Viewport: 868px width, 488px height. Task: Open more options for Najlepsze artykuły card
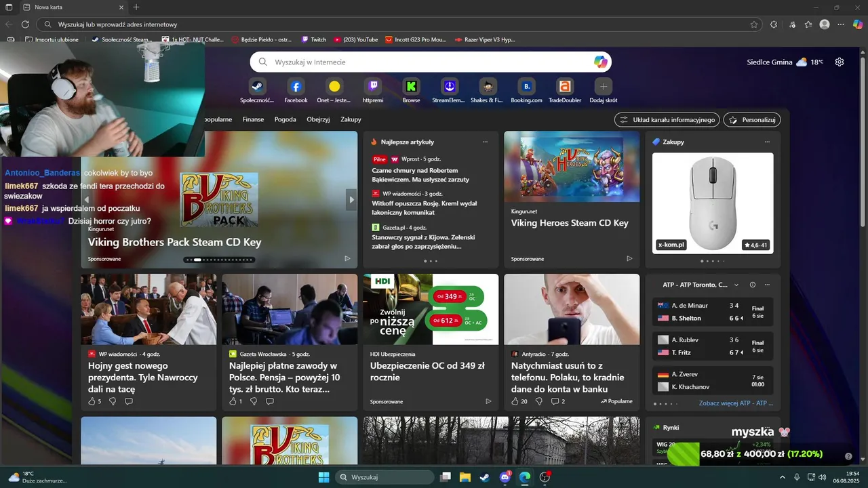point(485,142)
